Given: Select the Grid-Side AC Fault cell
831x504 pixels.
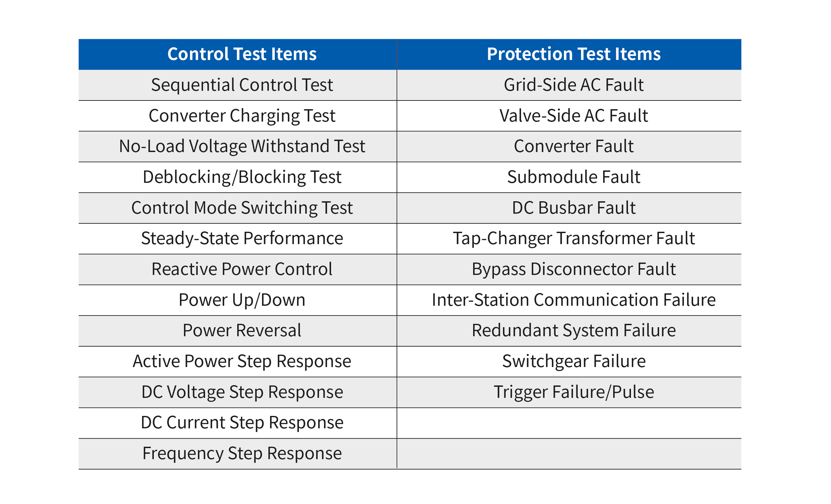Looking at the screenshot, I should pos(573,85).
